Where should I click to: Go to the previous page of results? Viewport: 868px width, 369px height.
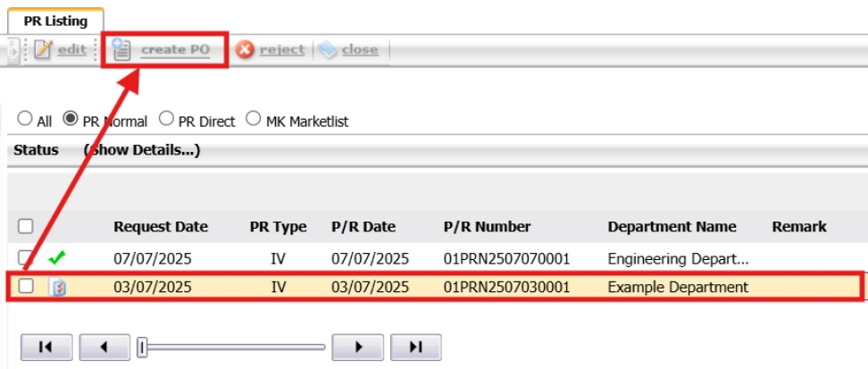click(104, 347)
